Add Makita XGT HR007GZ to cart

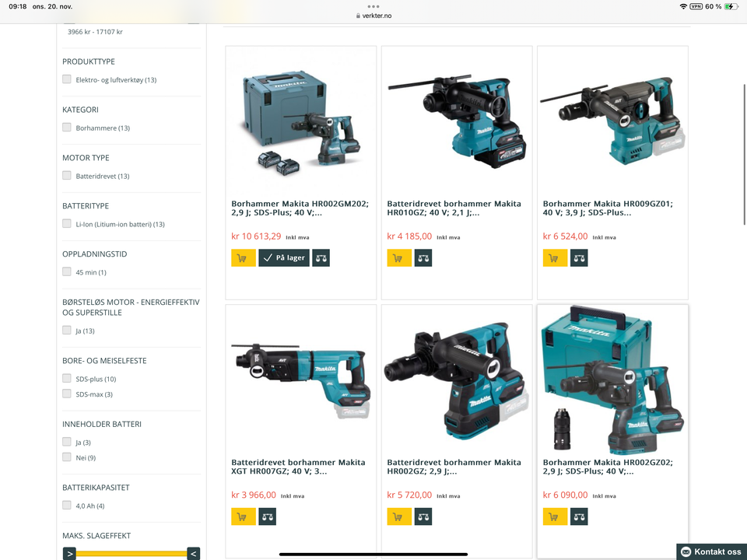click(x=244, y=516)
